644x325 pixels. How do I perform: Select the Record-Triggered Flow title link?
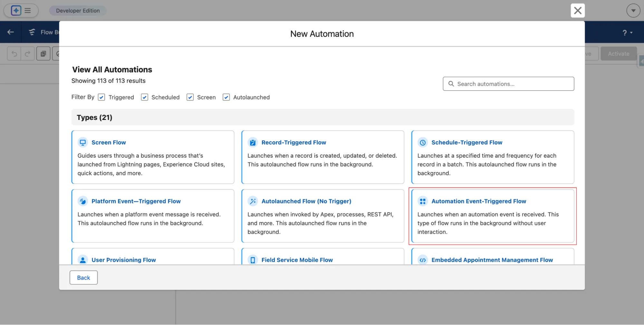click(293, 143)
